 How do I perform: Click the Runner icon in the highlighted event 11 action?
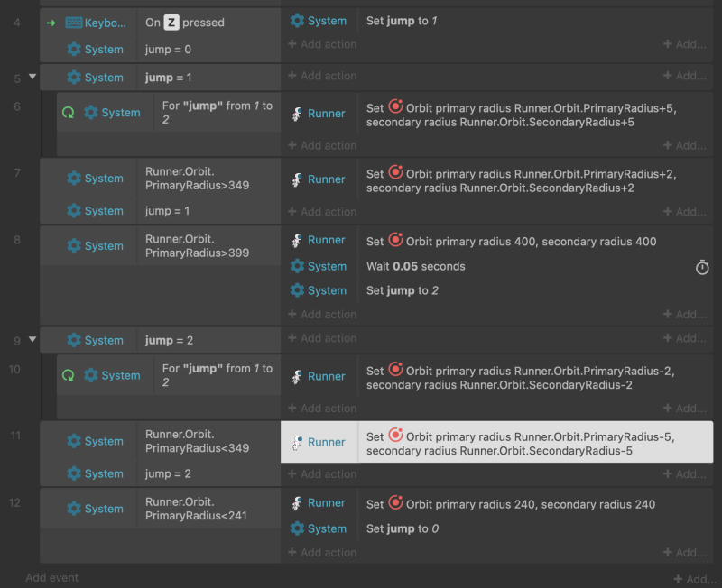click(297, 442)
